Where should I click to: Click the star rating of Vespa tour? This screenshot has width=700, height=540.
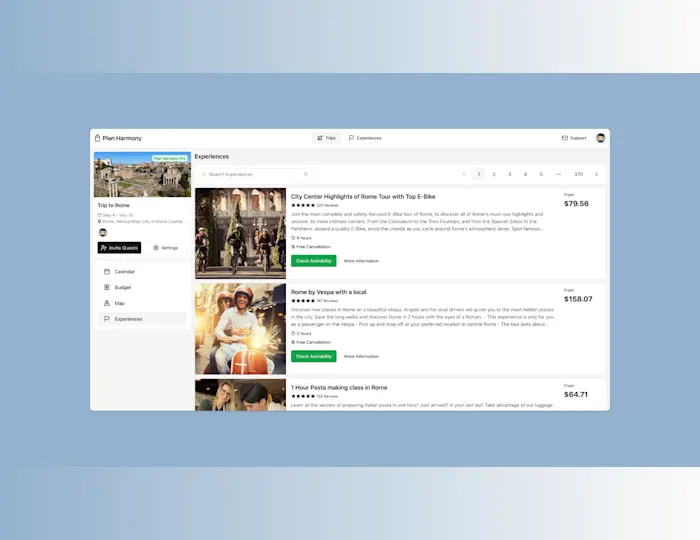click(303, 301)
